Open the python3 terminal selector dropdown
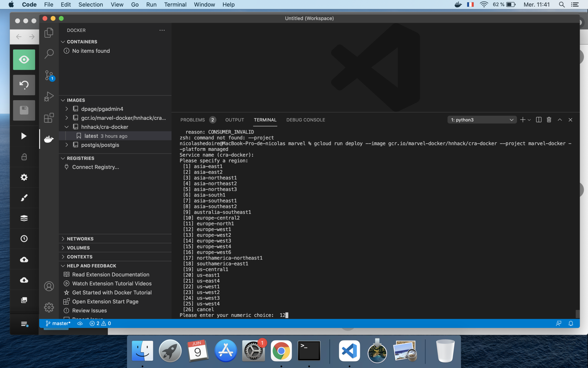This screenshot has height=368, width=588. 482,120
